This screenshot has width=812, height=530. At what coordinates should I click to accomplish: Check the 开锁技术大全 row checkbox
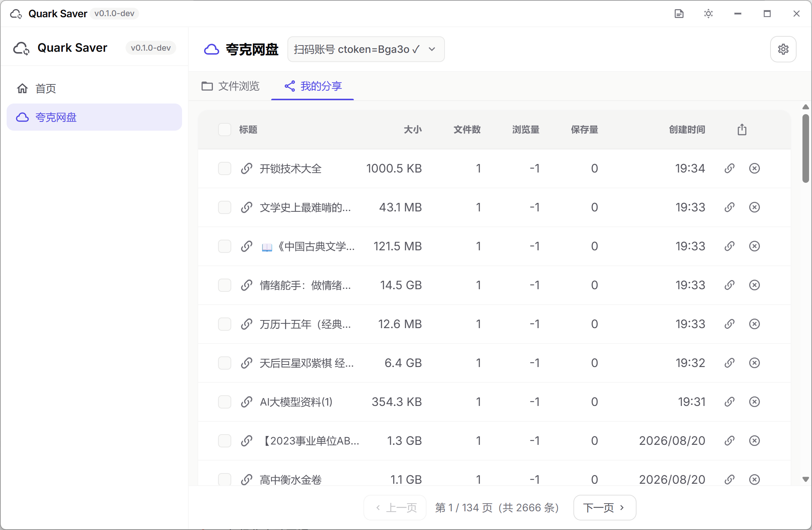coord(225,168)
